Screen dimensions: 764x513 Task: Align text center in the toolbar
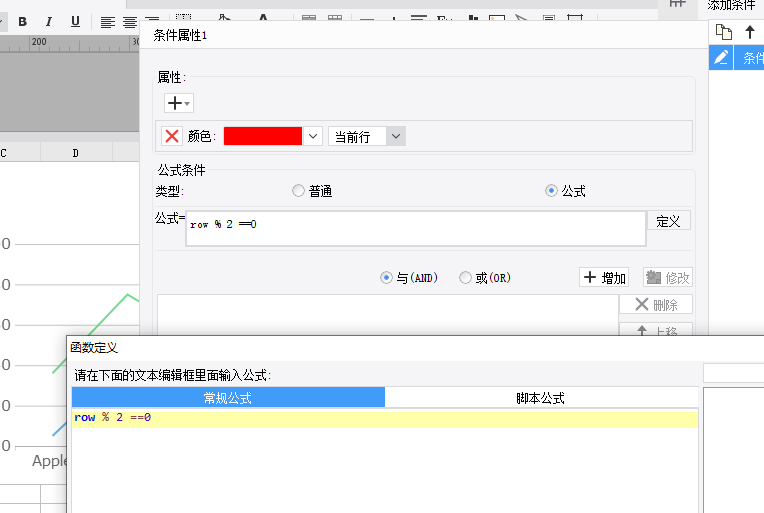tap(130, 22)
